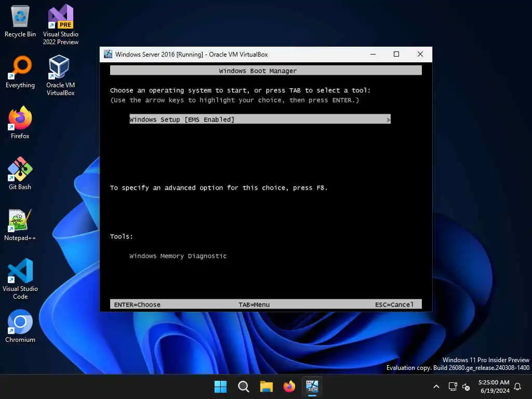Click 'TAB=Menu' in the bottom bar

click(x=254, y=304)
